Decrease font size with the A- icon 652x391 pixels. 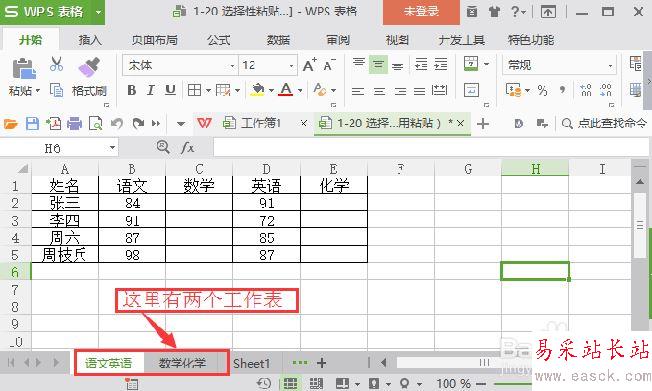tap(329, 65)
